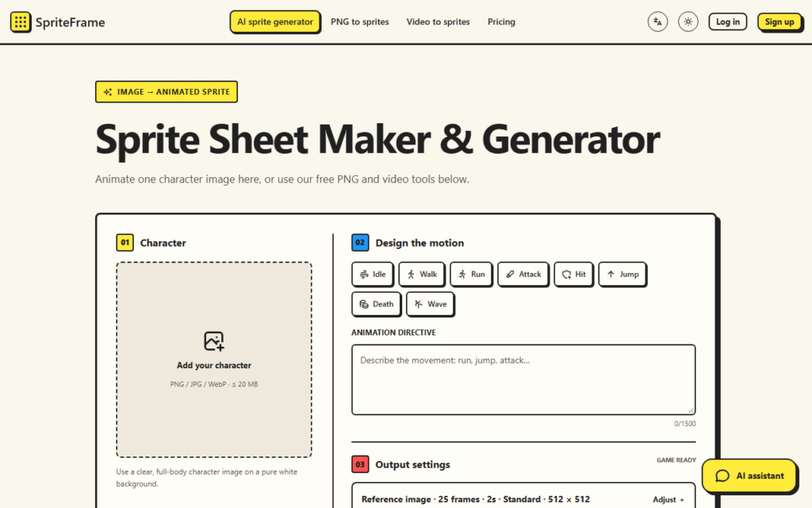Click the 'Animate one character image here' subtitle
Viewport: 812px width, 508px height.
[282, 179]
